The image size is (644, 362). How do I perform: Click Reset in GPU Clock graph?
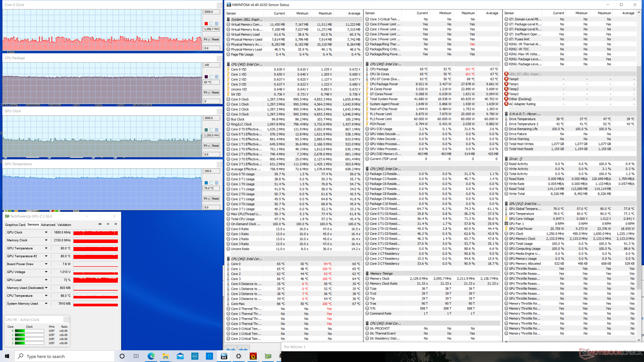click(x=216, y=146)
